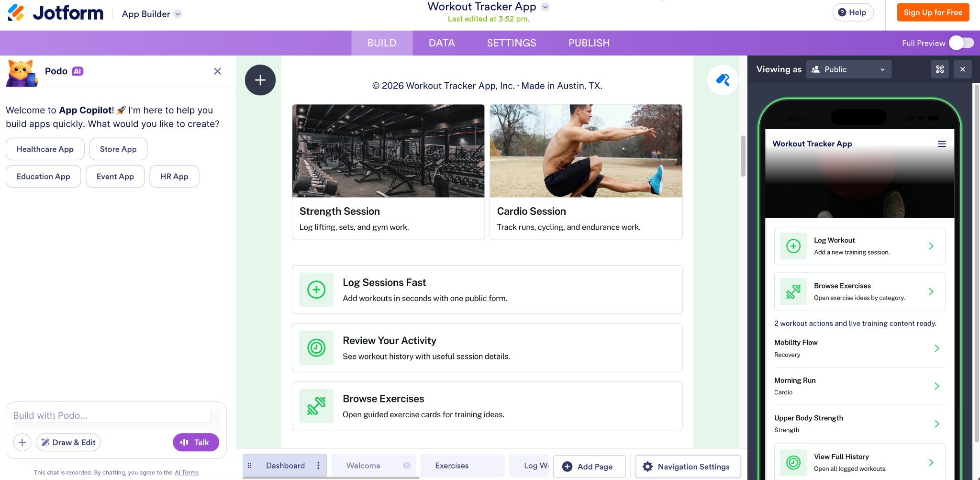980x480 pixels.
Task: Open the AI Terms link
Action: point(187,472)
